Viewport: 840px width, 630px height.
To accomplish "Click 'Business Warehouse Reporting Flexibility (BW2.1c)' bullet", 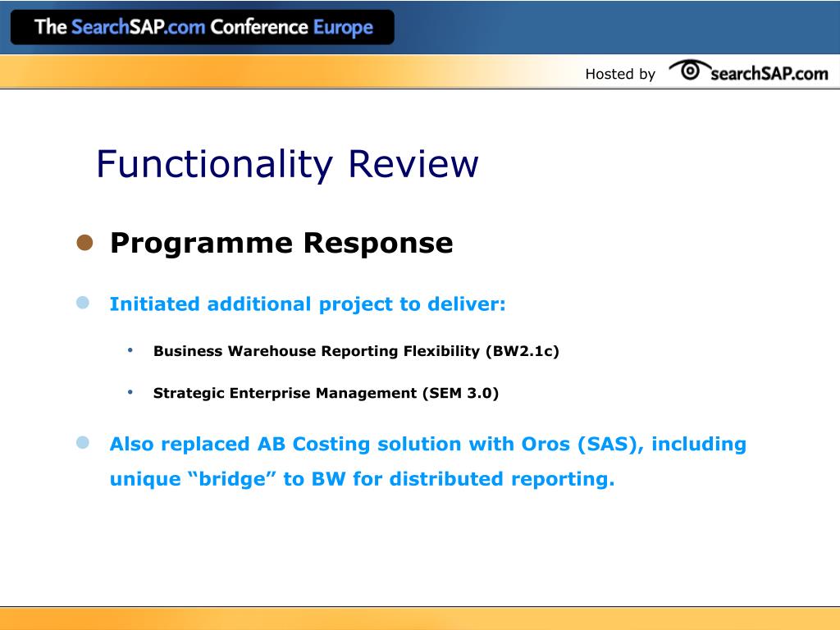I will (356, 351).
